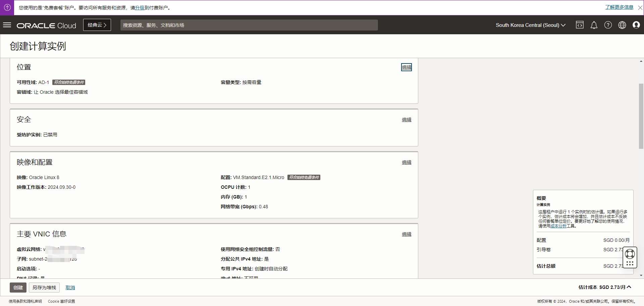Open the notifications bell
The width and height of the screenshot is (644, 306).
tap(594, 25)
